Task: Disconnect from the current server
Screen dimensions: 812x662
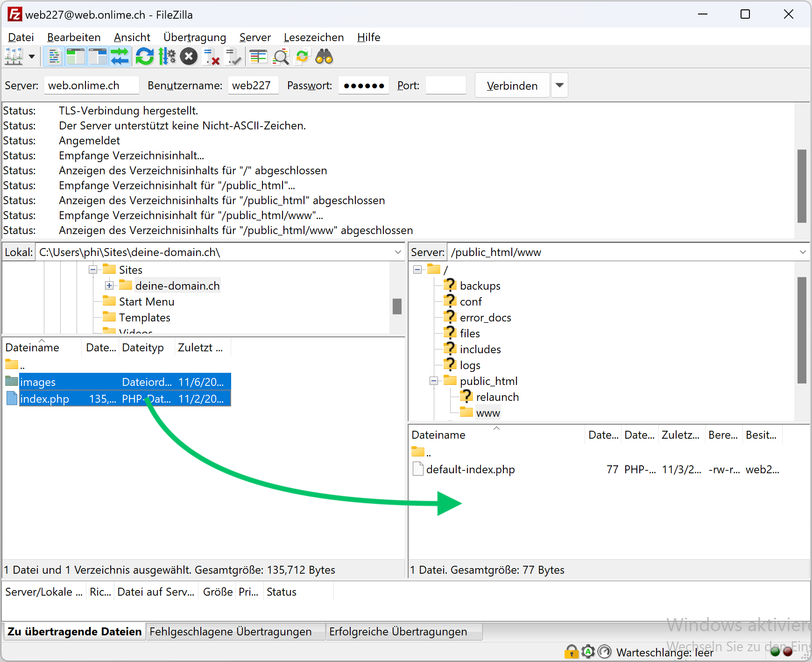Action: [211, 57]
